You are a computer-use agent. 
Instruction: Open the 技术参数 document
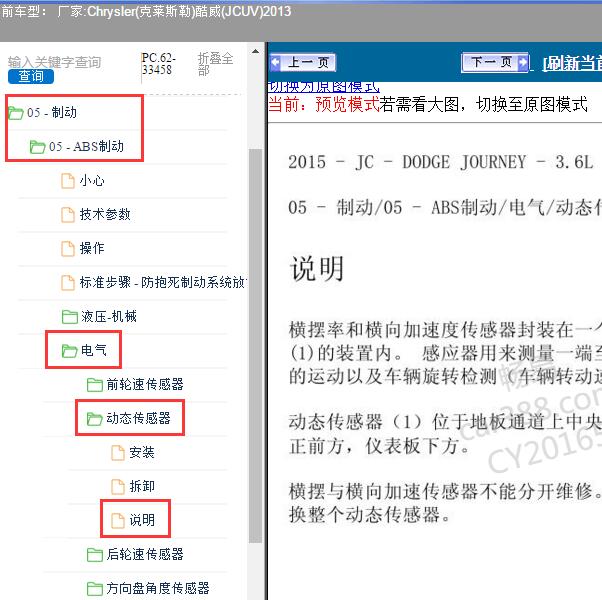point(105,214)
